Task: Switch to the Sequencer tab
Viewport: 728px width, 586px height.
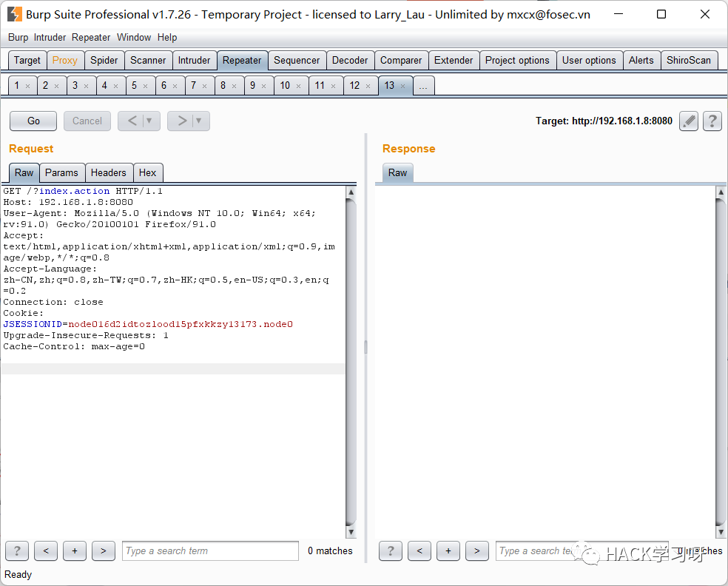Action: [x=297, y=61]
